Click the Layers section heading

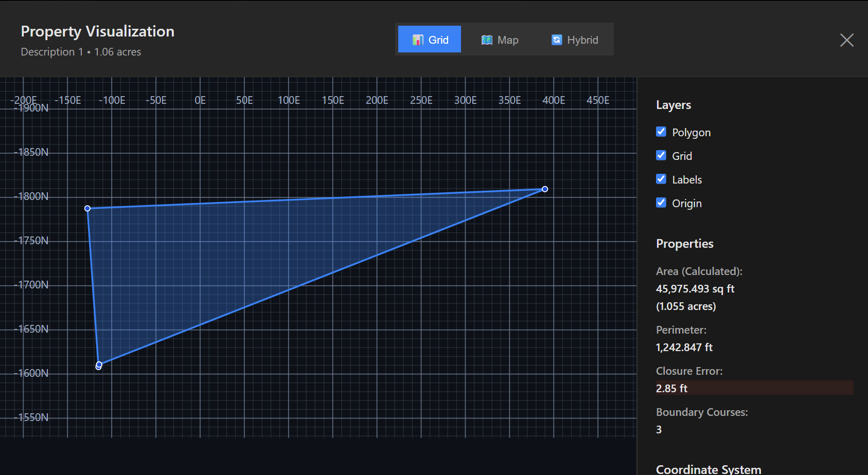point(673,105)
